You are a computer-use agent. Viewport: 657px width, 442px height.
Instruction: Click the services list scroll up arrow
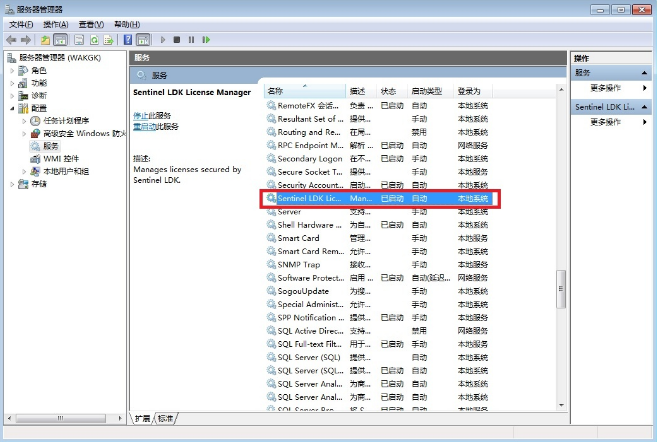click(x=561, y=90)
